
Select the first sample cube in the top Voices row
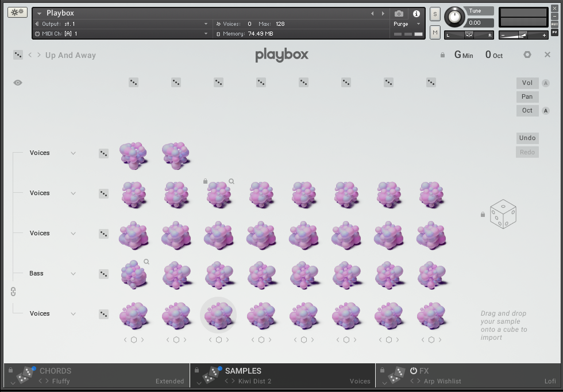point(133,156)
